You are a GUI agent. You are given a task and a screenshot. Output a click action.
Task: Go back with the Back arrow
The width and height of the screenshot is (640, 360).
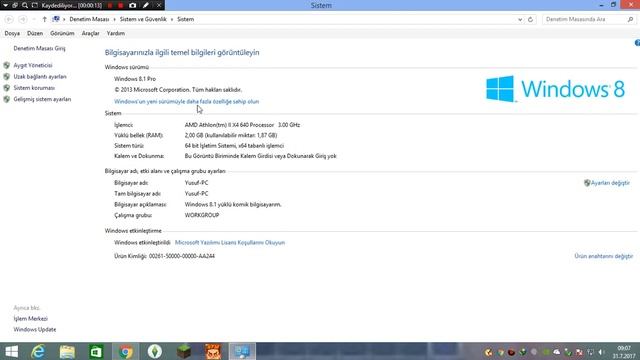(x=9, y=19)
